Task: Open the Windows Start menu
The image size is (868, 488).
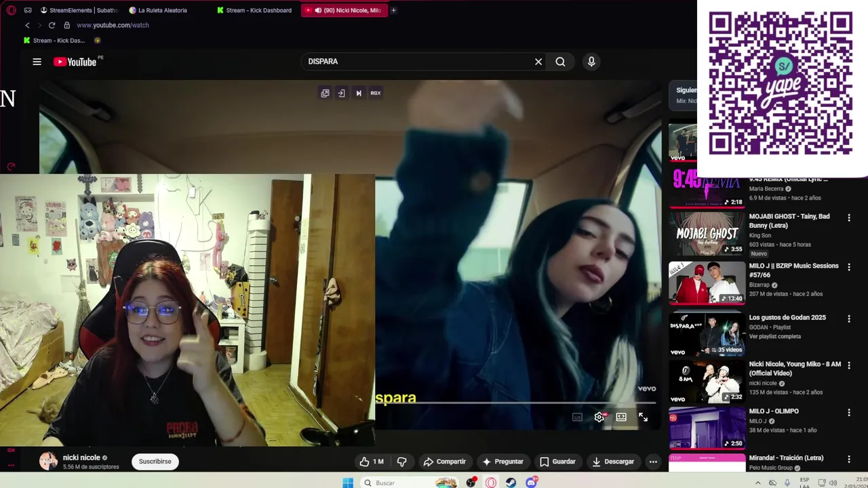Action: tap(348, 483)
